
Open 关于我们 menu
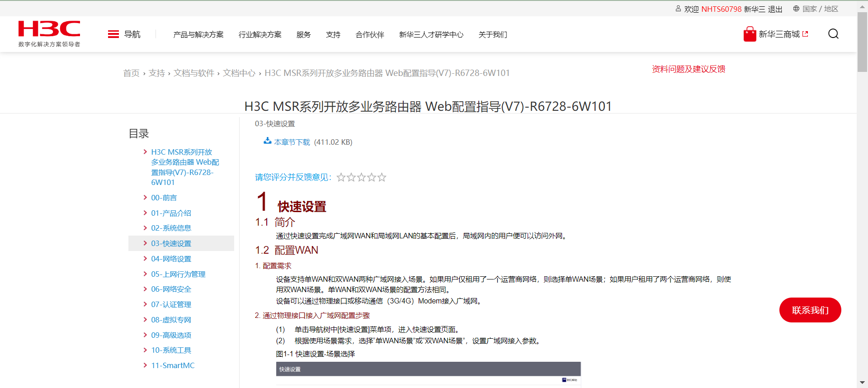click(x=493, y=35)
